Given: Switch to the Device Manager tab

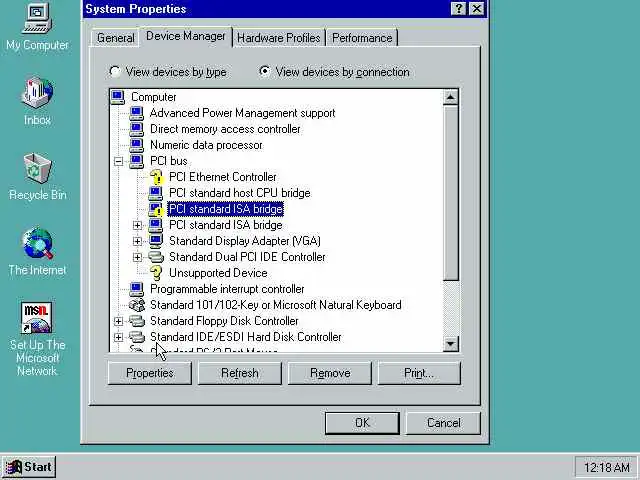Looking at the screenshot, I should pos(186,36).
